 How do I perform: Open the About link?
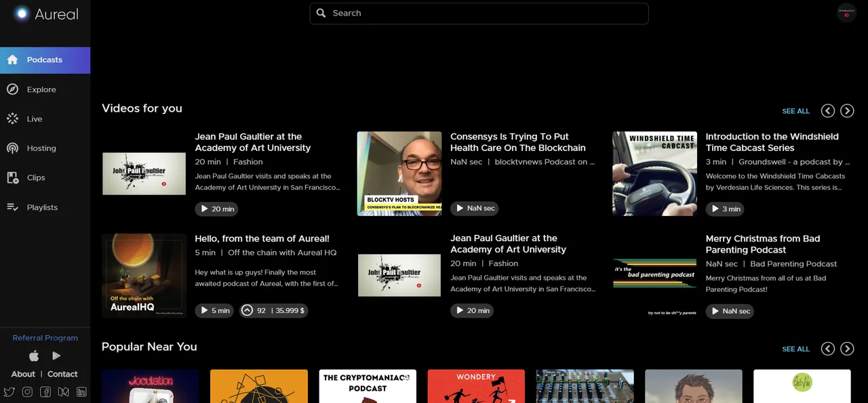23,374
